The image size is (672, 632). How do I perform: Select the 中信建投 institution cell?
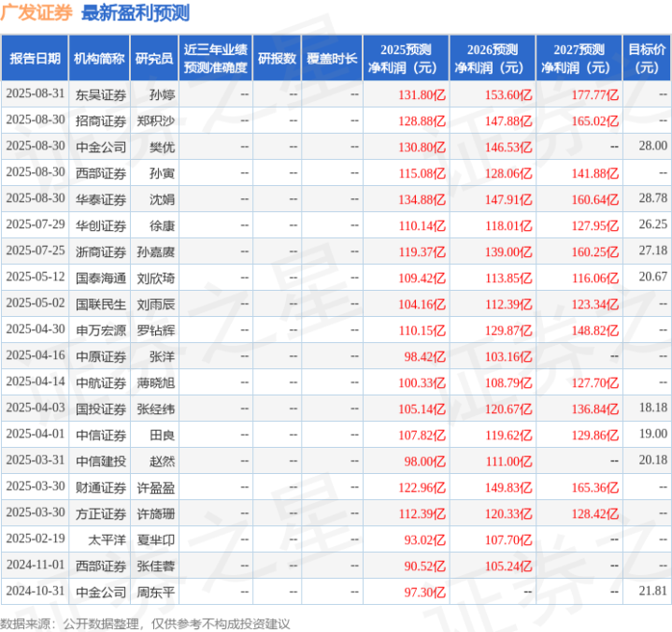[99, 461]
